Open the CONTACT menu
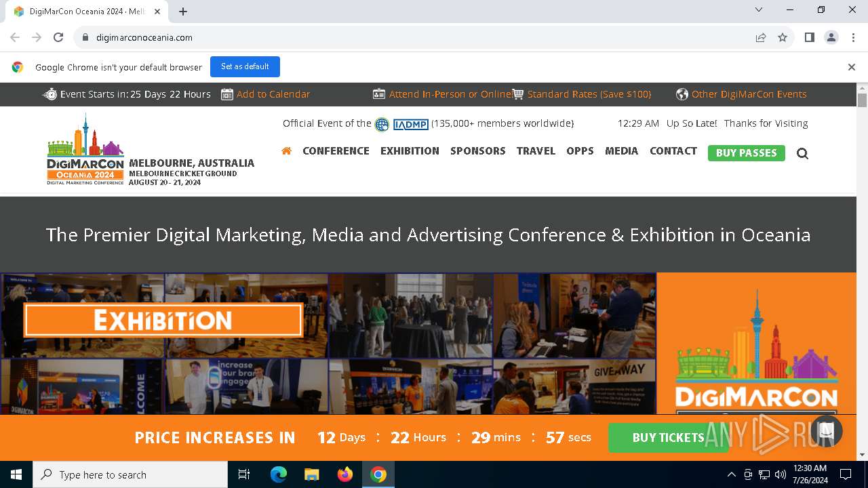 pyautogui.click(x=673, y=151)
